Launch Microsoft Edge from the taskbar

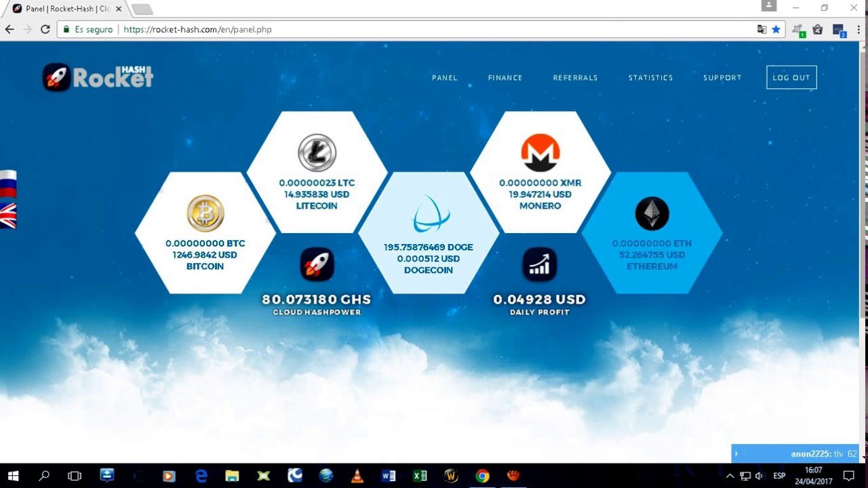(201, 476)
